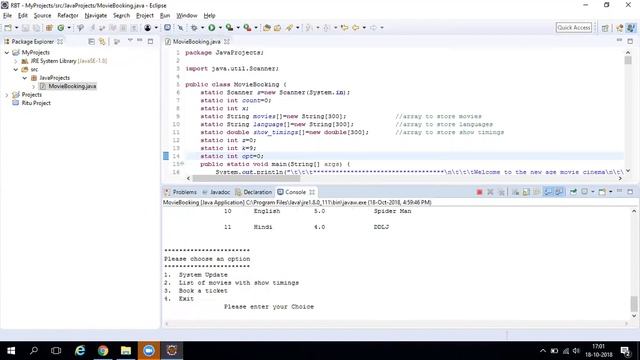Open the Debug dropdown arrow
Screen dimensions: 640x360
(x=202, y=28)
